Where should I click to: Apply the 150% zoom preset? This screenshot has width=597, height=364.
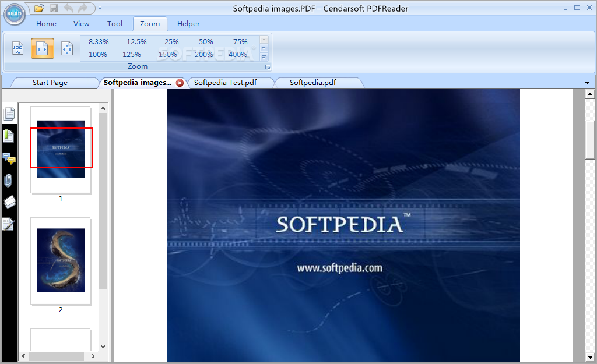(x=167, y=54)
